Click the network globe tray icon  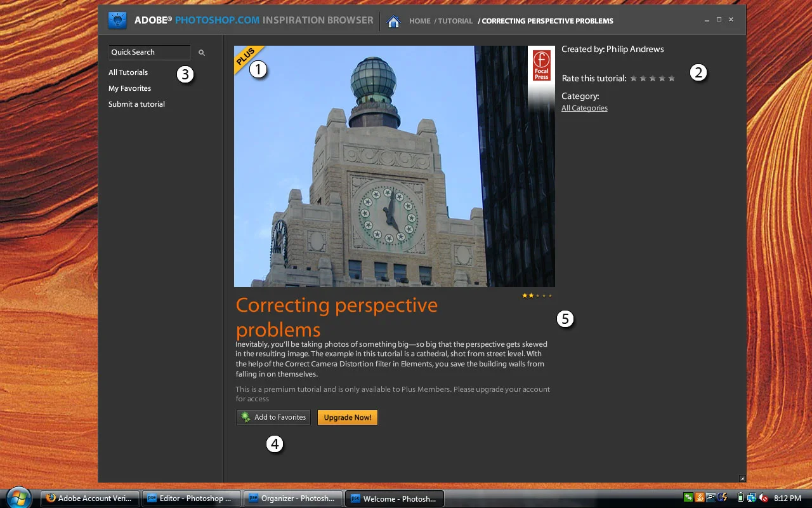click(x=752, y=498)
